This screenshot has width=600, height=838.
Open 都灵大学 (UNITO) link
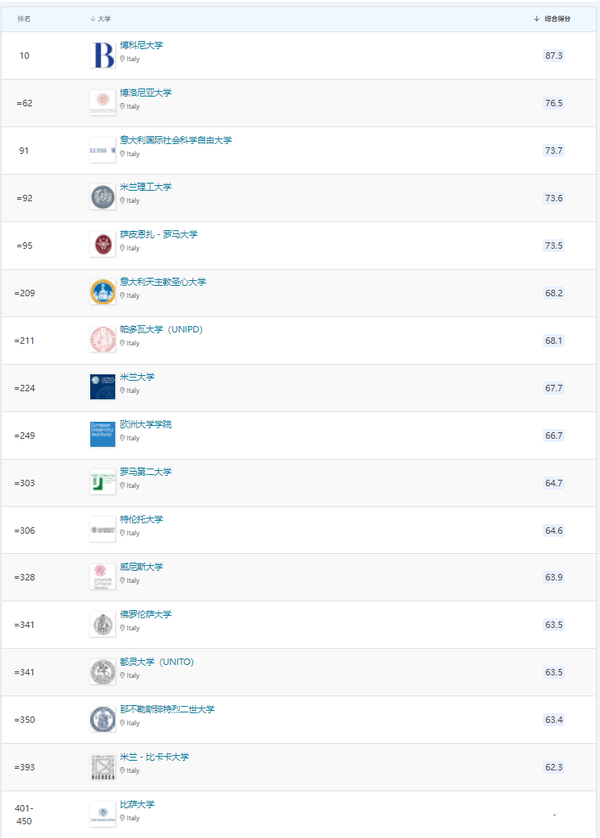click(x=156, y=662)
